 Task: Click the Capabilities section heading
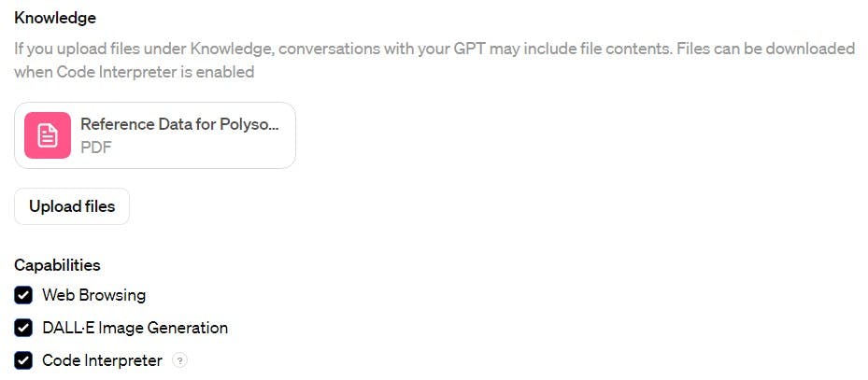click(x=58, y=265)
